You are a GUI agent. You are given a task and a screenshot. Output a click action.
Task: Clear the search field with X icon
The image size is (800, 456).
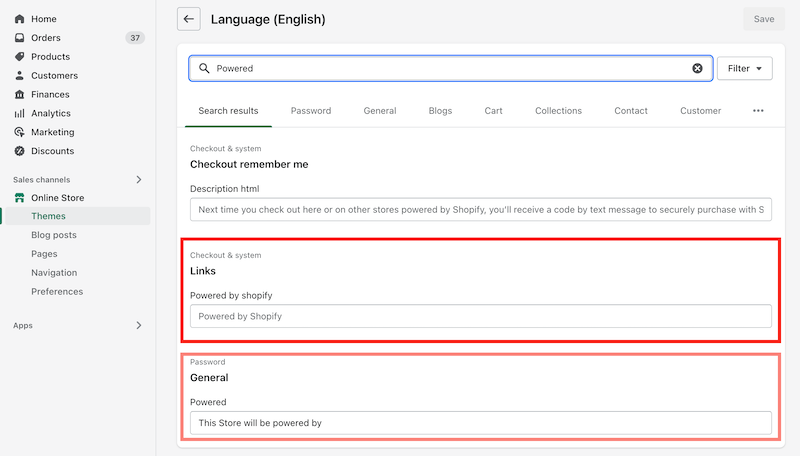point(698,68)
